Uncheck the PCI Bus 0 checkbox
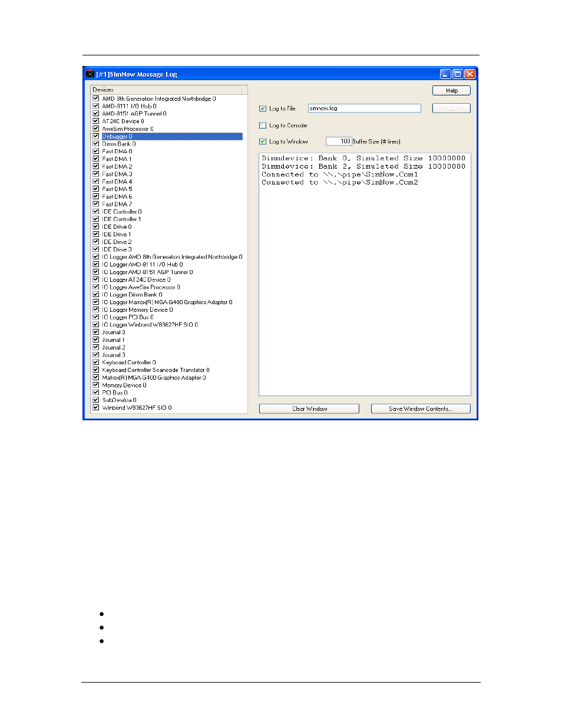This screenshot has height=728, width=562. [x=95, y=393]
